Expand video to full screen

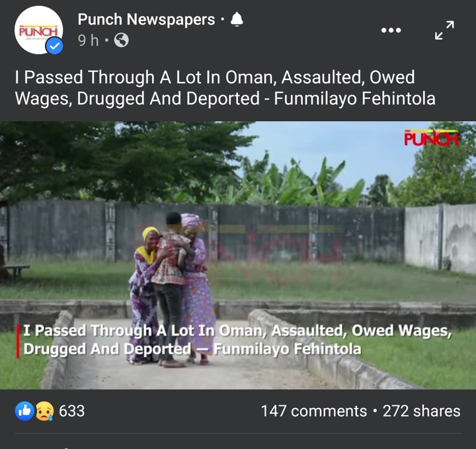pyautogui.click(x=444, y=30)
